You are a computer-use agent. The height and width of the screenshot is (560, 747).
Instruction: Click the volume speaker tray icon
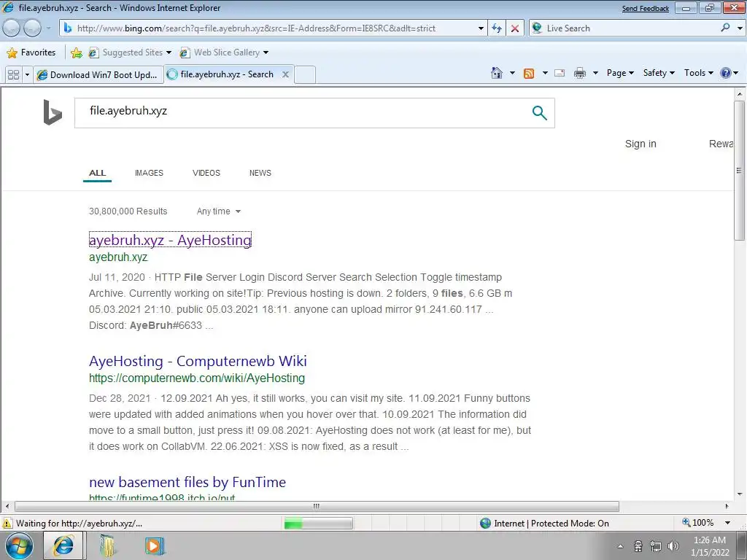(x=673, y=546)
